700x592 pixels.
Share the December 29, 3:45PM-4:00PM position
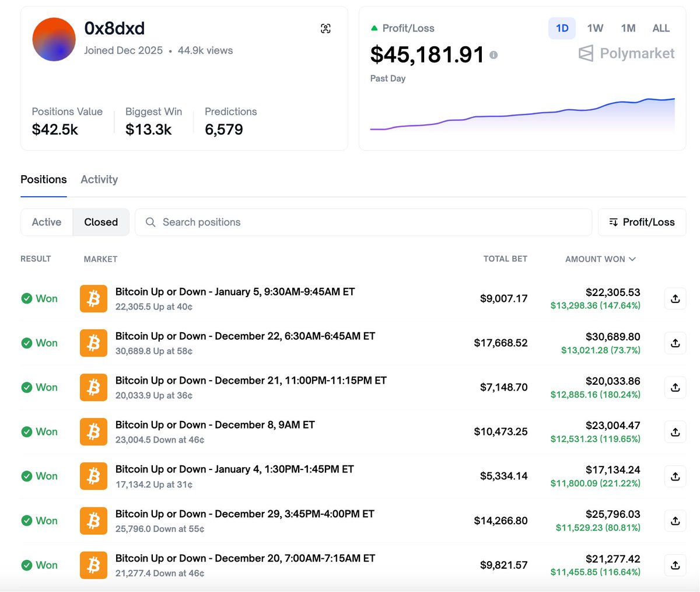coord(675,520)
